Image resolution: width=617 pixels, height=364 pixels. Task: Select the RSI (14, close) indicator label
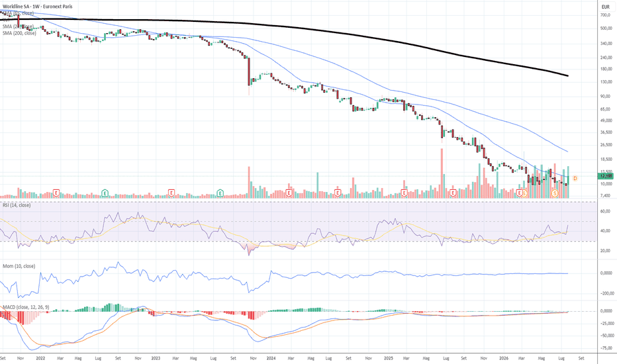17,205
